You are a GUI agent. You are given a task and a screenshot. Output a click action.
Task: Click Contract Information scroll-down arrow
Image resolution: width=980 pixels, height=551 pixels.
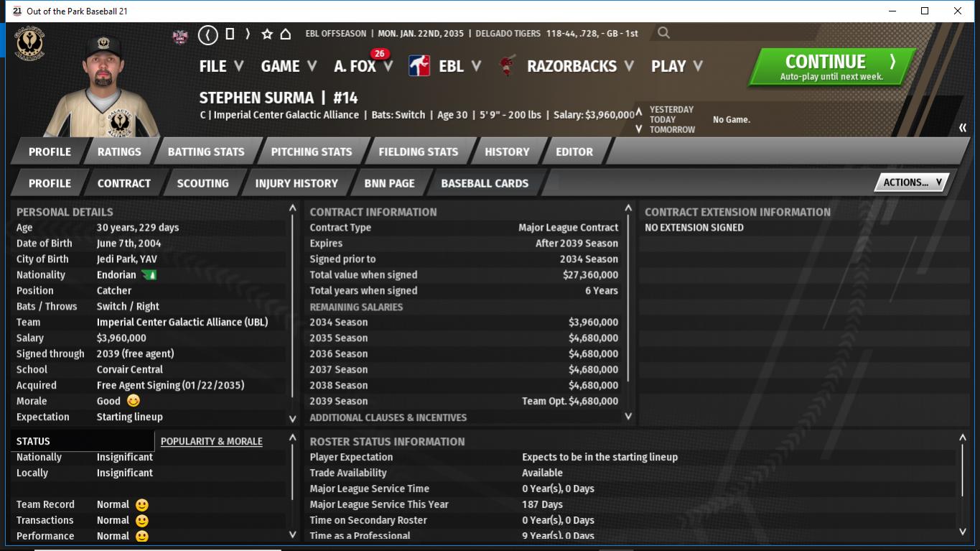[628, 416]
